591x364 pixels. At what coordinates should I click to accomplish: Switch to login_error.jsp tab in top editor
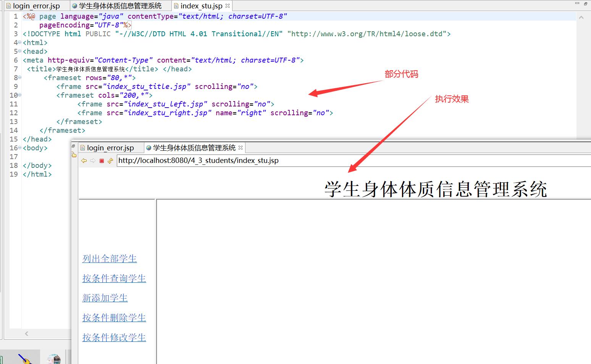[36, 6]
